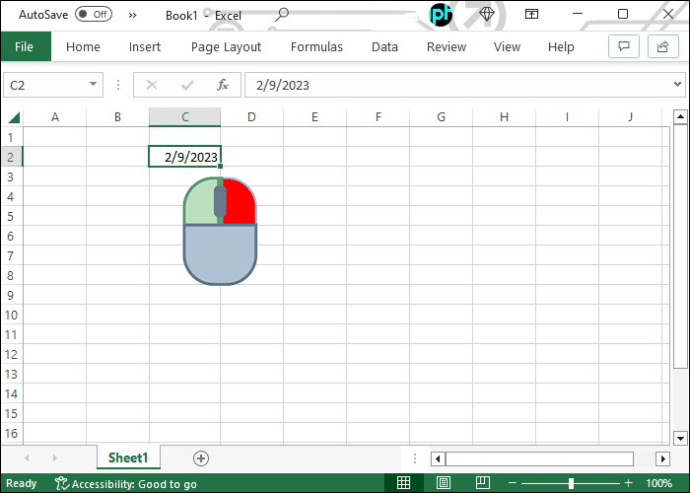Open zoom level 100% dialog
This screenshot has width=690, height=493.
pos(659,483)
